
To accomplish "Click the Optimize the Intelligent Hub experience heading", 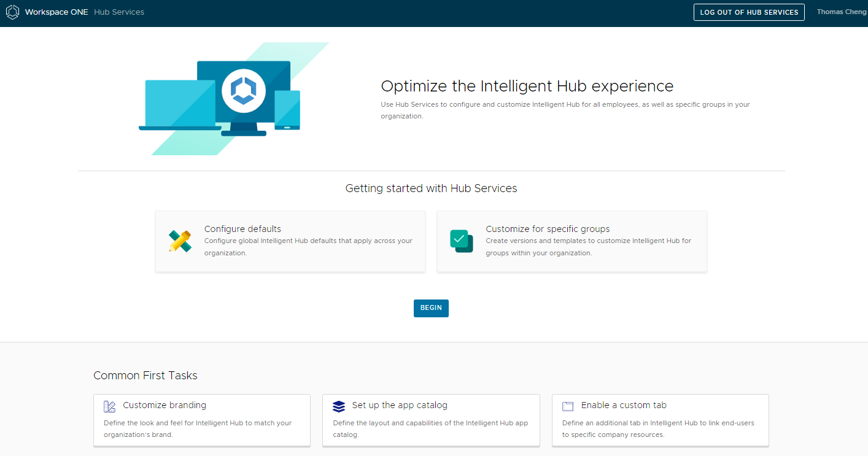I will pyautogui.click(x=527, y=86).
